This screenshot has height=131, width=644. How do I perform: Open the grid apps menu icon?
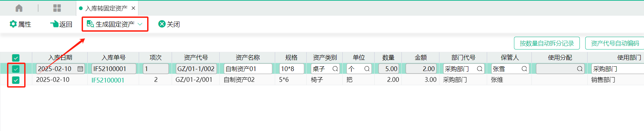click(x=57, y=8)
